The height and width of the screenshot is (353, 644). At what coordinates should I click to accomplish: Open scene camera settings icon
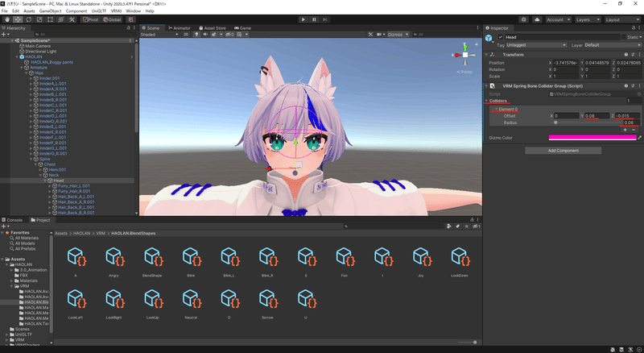point(380,34)
